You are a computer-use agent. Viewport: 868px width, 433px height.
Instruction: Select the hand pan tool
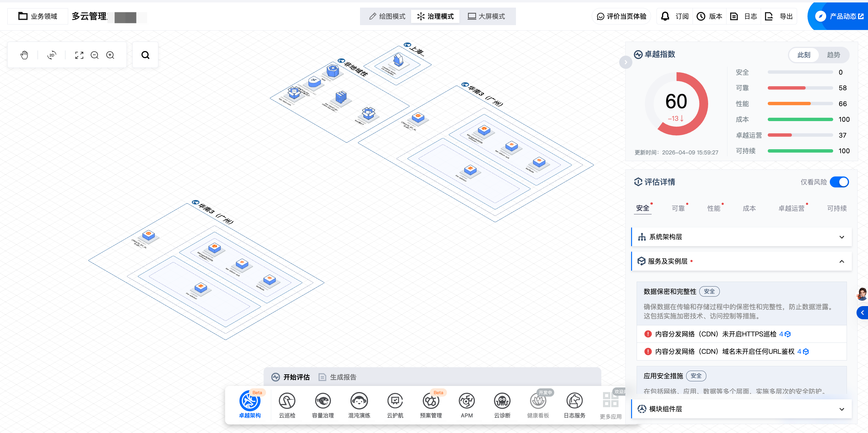(x=24, y=55)
